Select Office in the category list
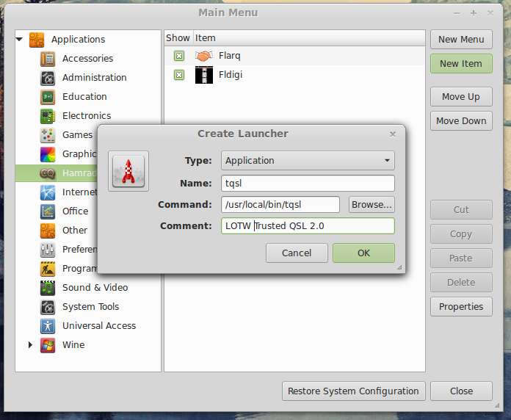 75,211
